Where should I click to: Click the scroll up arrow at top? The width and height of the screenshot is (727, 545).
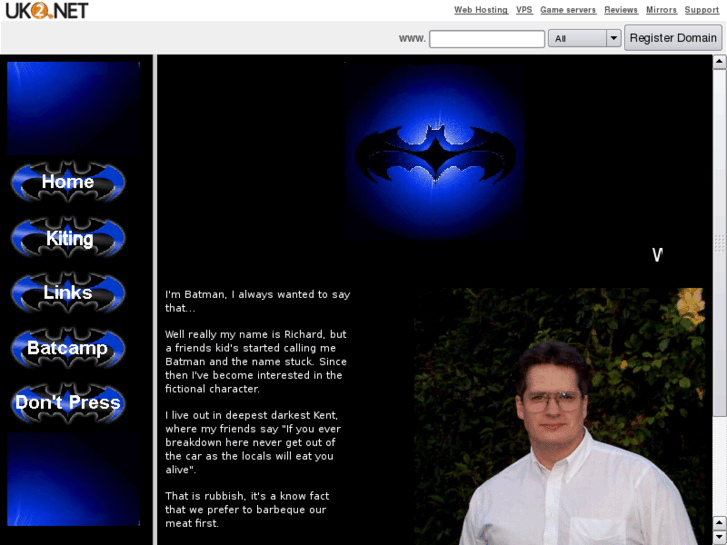coord(719,62)
